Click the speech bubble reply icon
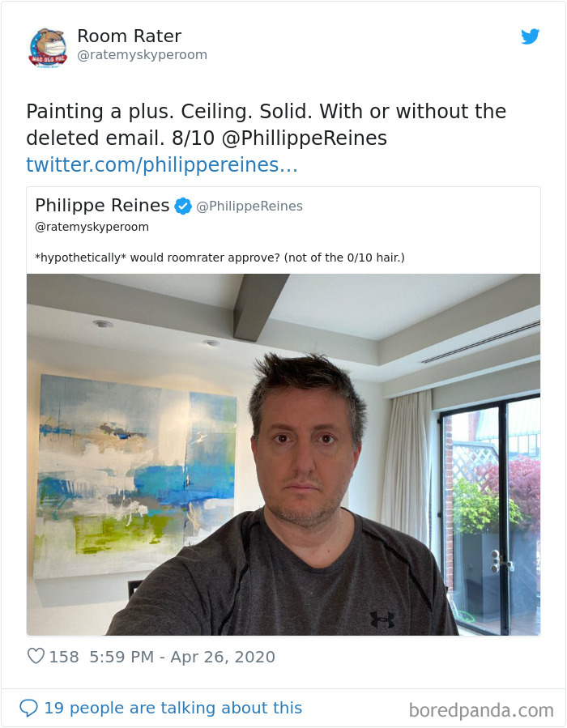The image size is (567, 728). pyautogui.click(x=28, y=708)
